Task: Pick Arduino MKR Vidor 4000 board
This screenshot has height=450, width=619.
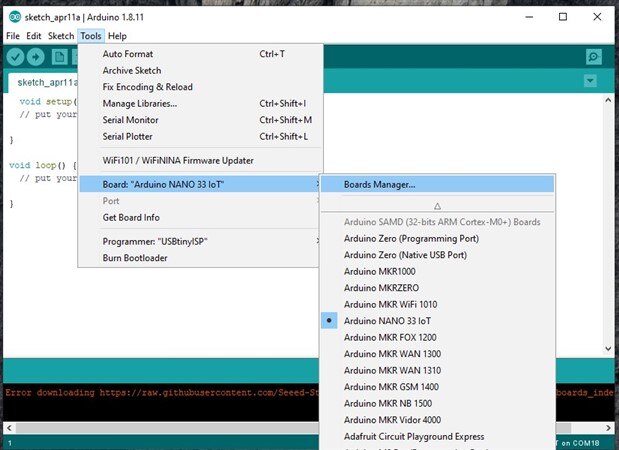Action: tap(437, 420)
